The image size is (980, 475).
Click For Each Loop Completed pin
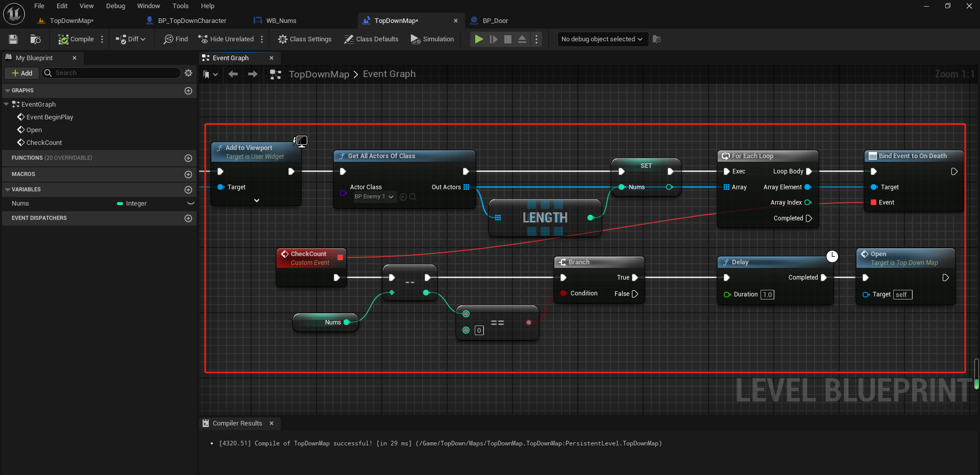click(809, 218)
